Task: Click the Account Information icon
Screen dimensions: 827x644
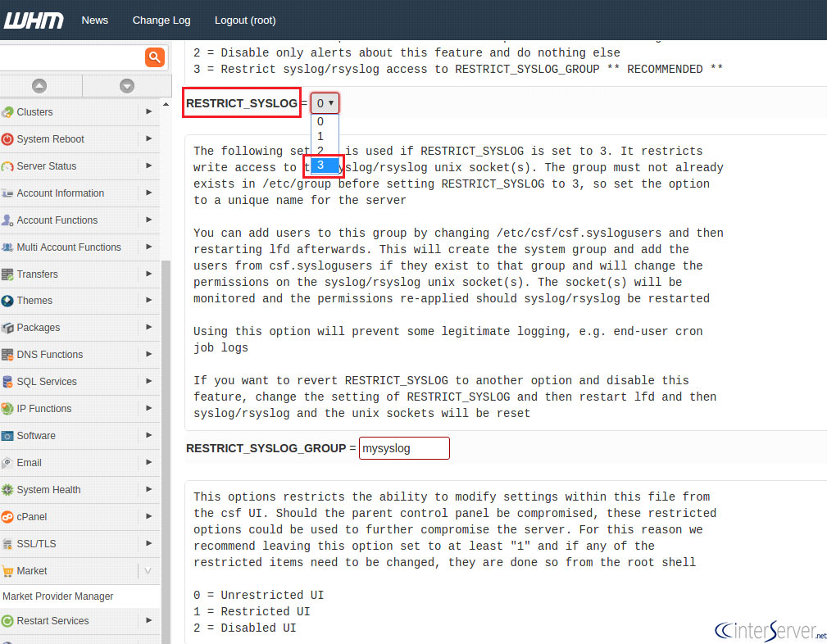Action: (7, 193)
